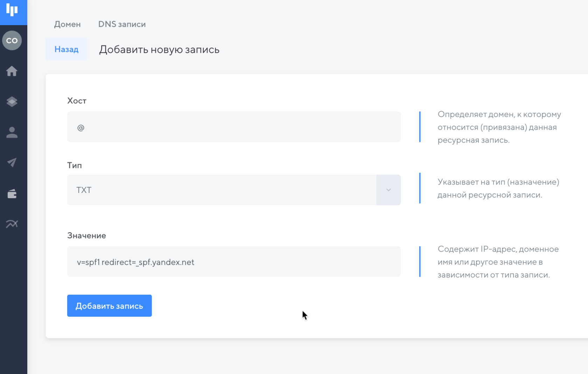Click the Значение field with the SPF value
This screenshot has height=374, width=588.
point(234,262)
